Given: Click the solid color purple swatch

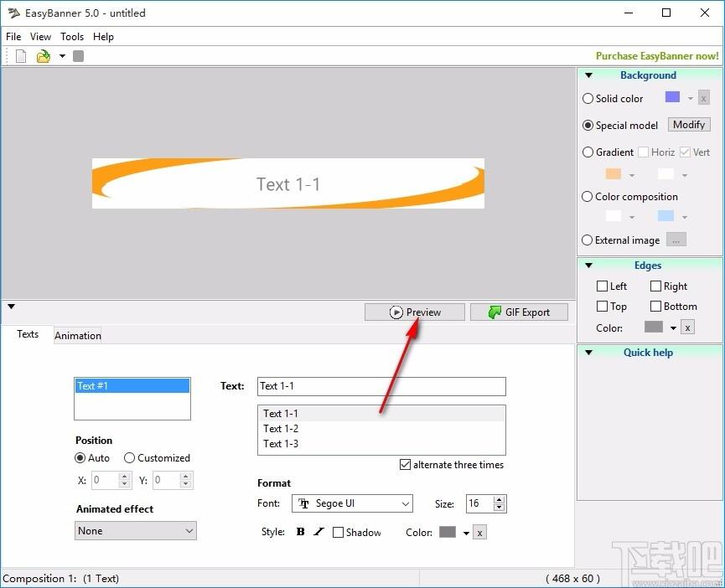Looking at the screenshot, I should pyautogui.click(x=672, y=97).
